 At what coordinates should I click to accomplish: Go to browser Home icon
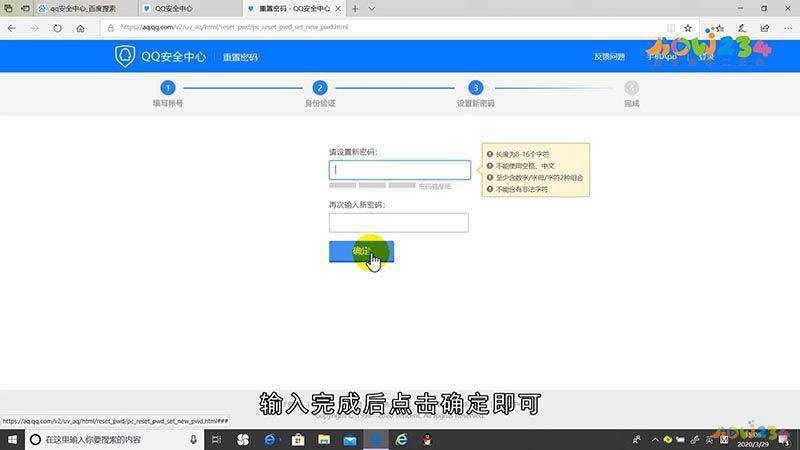click(x=80, y=29)
